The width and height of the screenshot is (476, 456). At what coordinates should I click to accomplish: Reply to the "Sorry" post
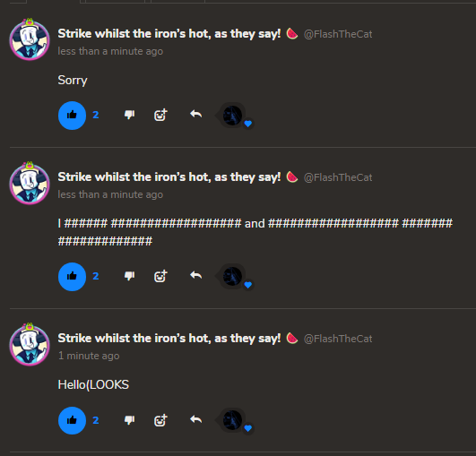click(195, 115)
